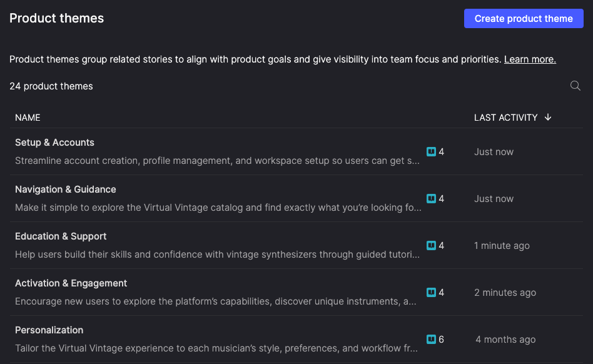This screenshot has width=593, height=364.
Task: Click the Education & Support description text
Action: coord(217,255)
